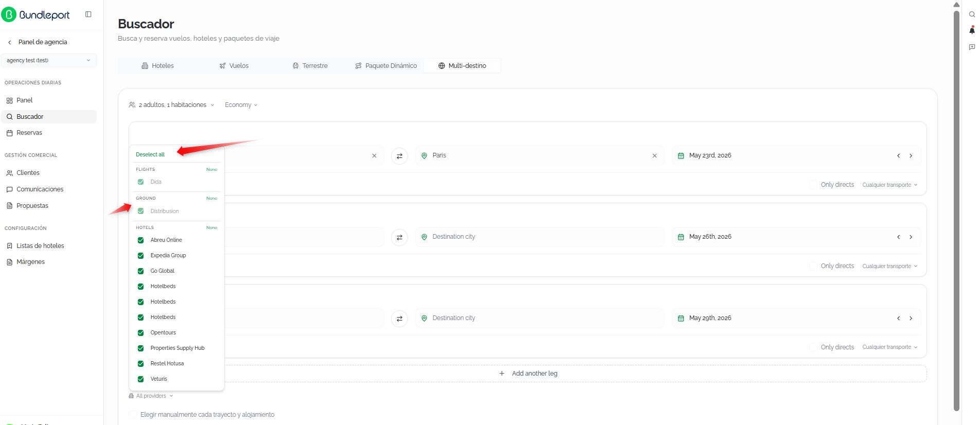Click None for the Ground group
The width and height of the screenshot is (980, 425).
pos(212,198)
